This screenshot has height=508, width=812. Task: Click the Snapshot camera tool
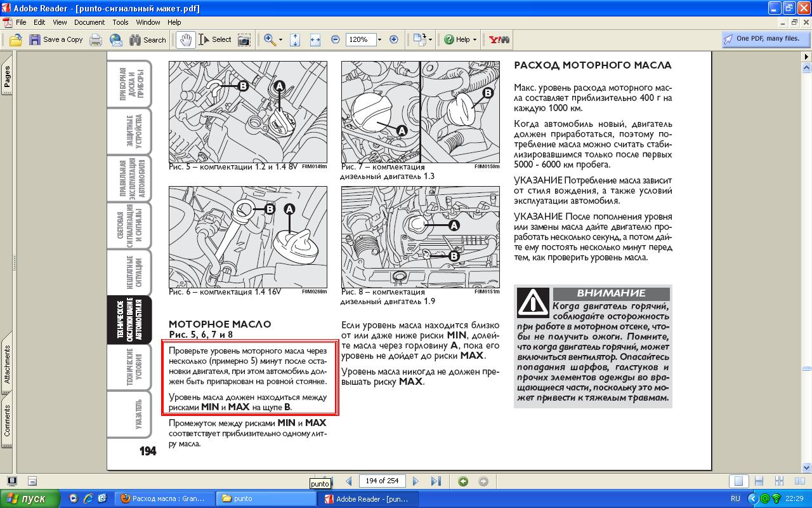244,39
